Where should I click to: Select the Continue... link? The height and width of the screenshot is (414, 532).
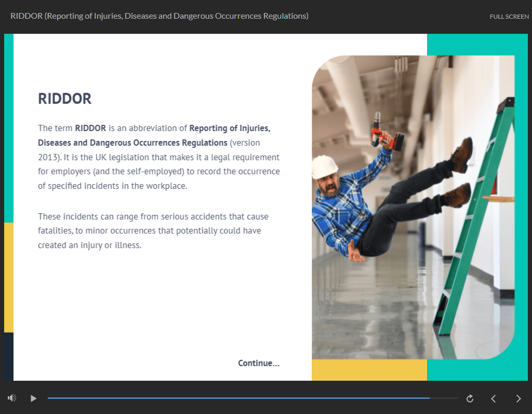click(x=259, y=363)
